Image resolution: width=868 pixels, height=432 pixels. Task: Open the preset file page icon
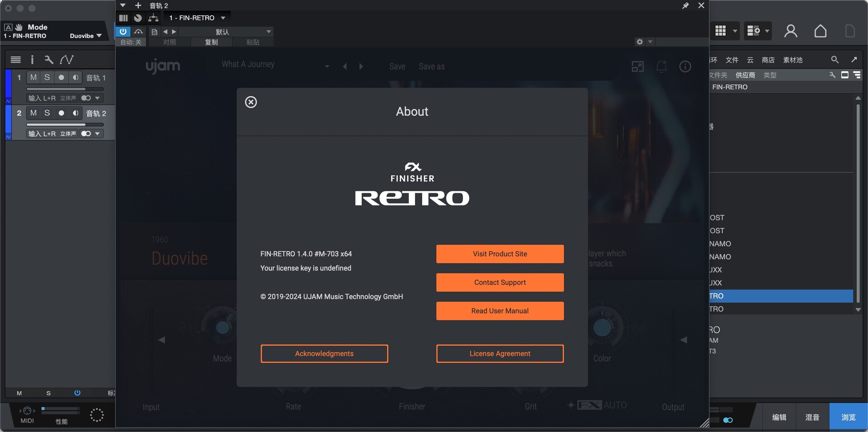click(x=155, y=32)
